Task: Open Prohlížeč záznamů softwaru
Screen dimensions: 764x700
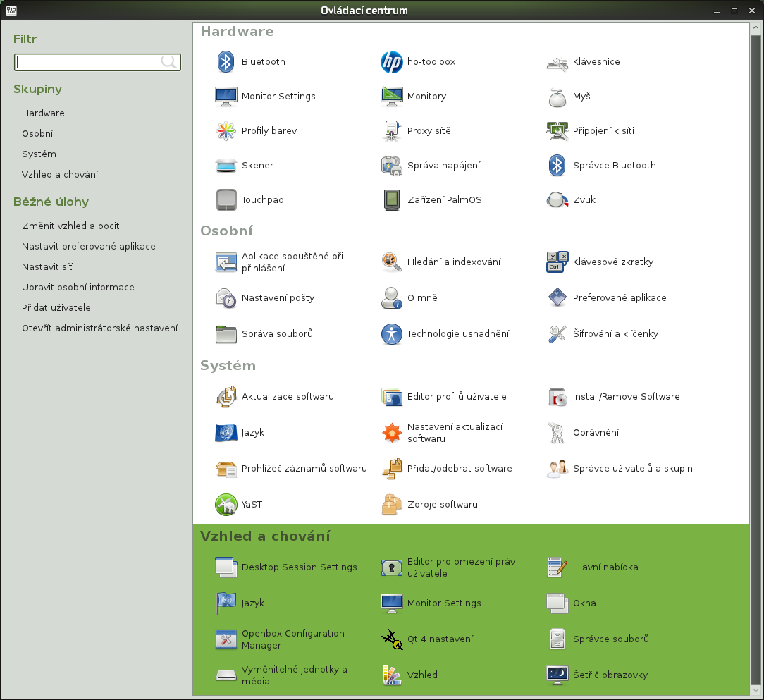Action: pos(226,469)
